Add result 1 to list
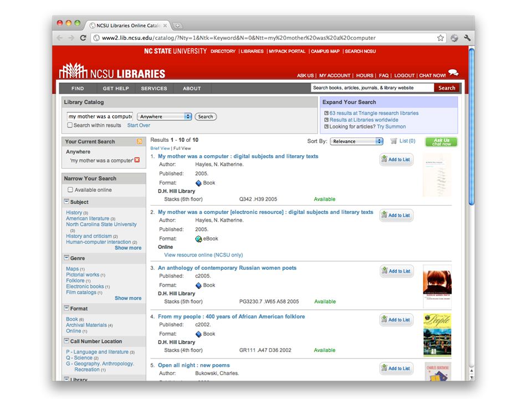 (x=396, y=159)
